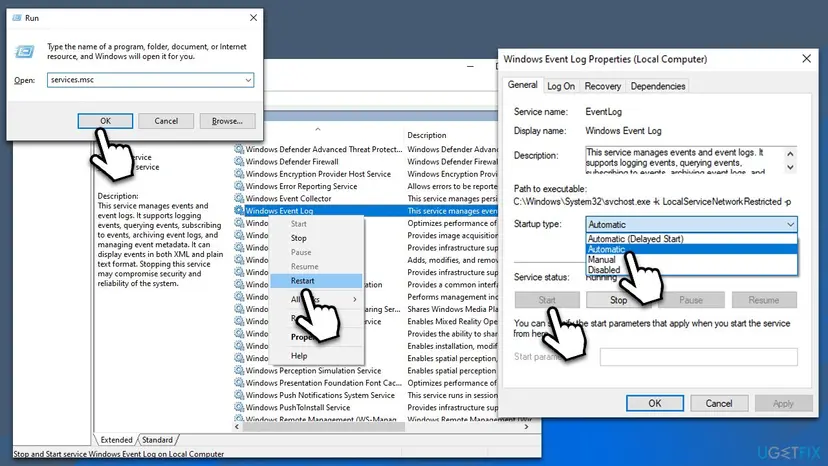Viewport: 828px width, 466px height.
Task: Click the Stop button under Service status
Action: point(618,300)
